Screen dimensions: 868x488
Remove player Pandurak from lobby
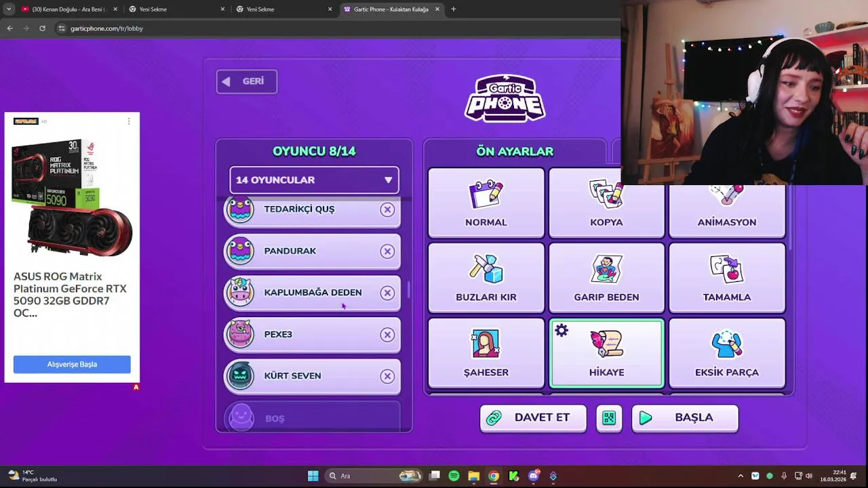[387, 251]
